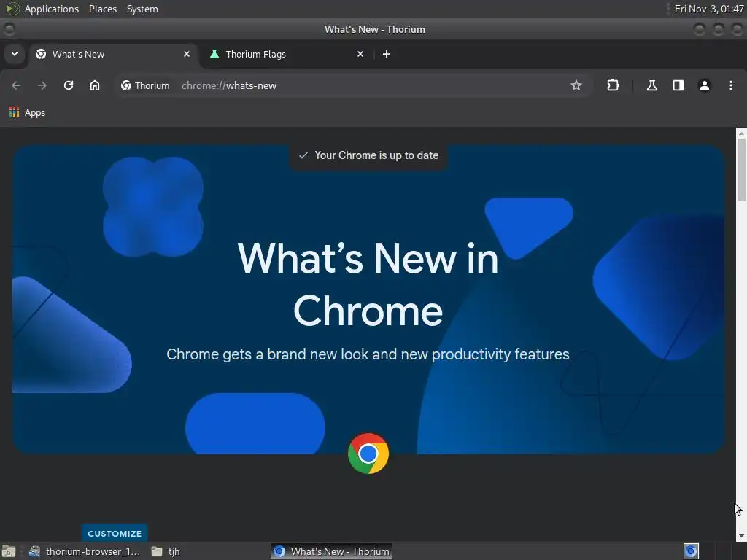Click the vertical scrollbar thumb
The height and width of the screenshot is (560, 747).
[x=741, y=170]
